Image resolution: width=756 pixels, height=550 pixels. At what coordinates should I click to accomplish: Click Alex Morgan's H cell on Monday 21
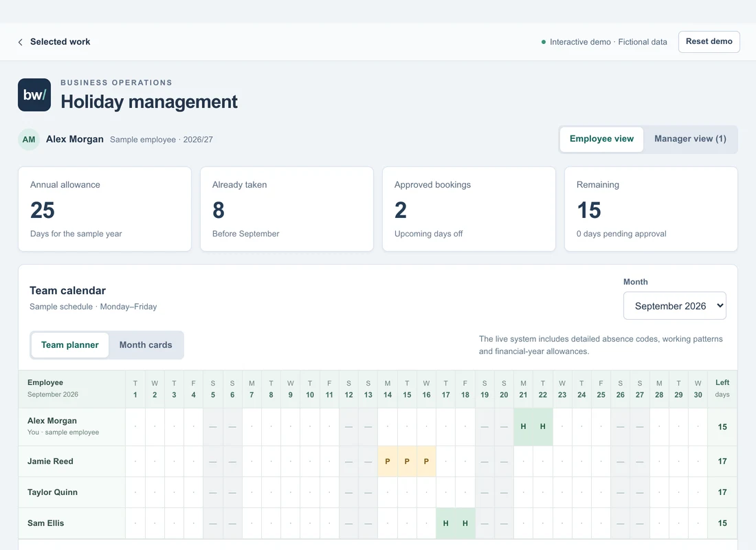pyautogui.click(x=523, y=426)
